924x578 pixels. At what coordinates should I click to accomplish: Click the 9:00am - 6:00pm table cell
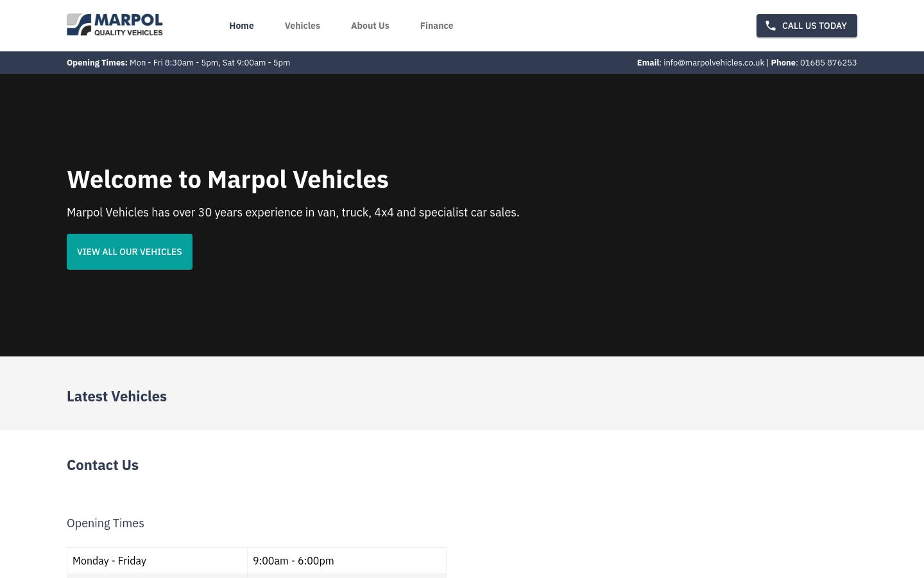point(346,561)
